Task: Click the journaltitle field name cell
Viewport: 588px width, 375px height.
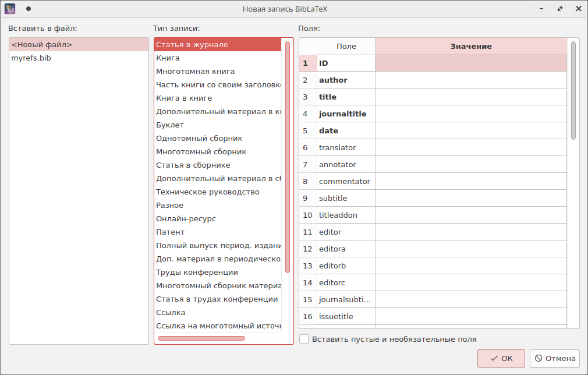Action: pos(346,114)
